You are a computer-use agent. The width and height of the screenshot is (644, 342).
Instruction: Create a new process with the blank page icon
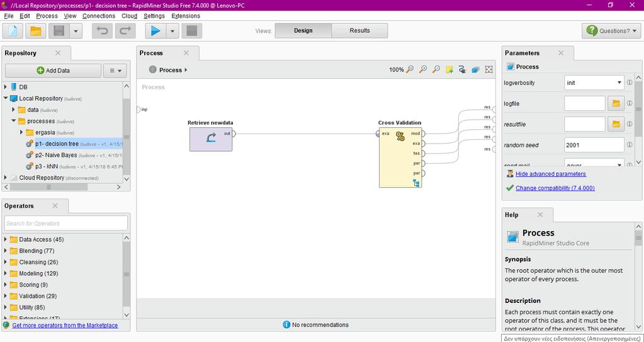[13, 31]
